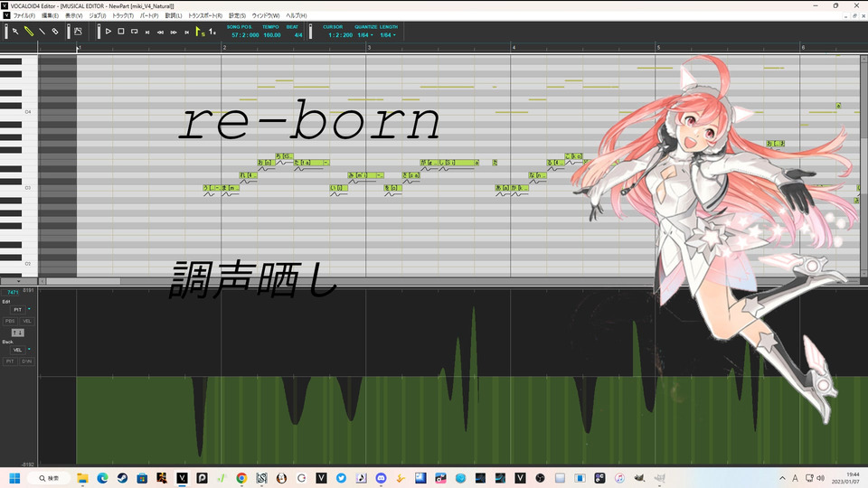Open the トランスポート(R) menu

[x=205, y=15]
